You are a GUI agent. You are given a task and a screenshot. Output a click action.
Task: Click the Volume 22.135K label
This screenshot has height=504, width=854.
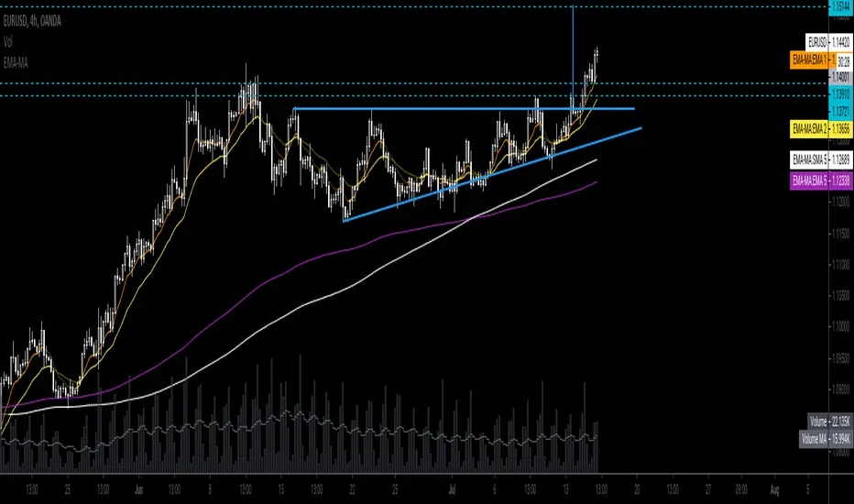[829, 422]
